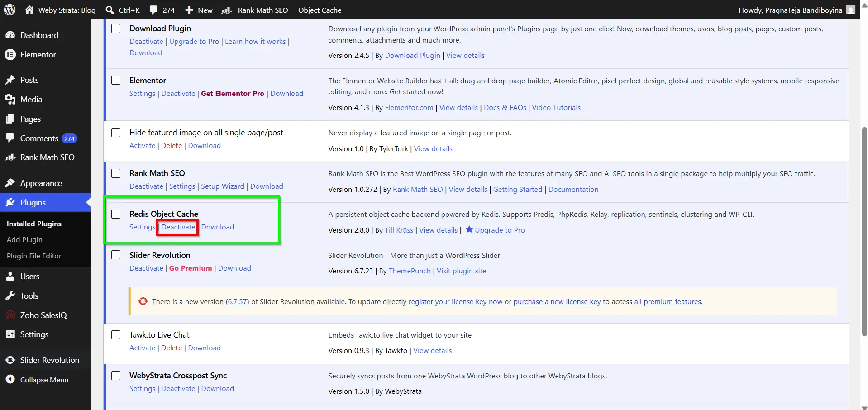The height and width of the screenshot is (410, 868).
Task: Open purchase a new license key link
Action: (x=557, y=301)
